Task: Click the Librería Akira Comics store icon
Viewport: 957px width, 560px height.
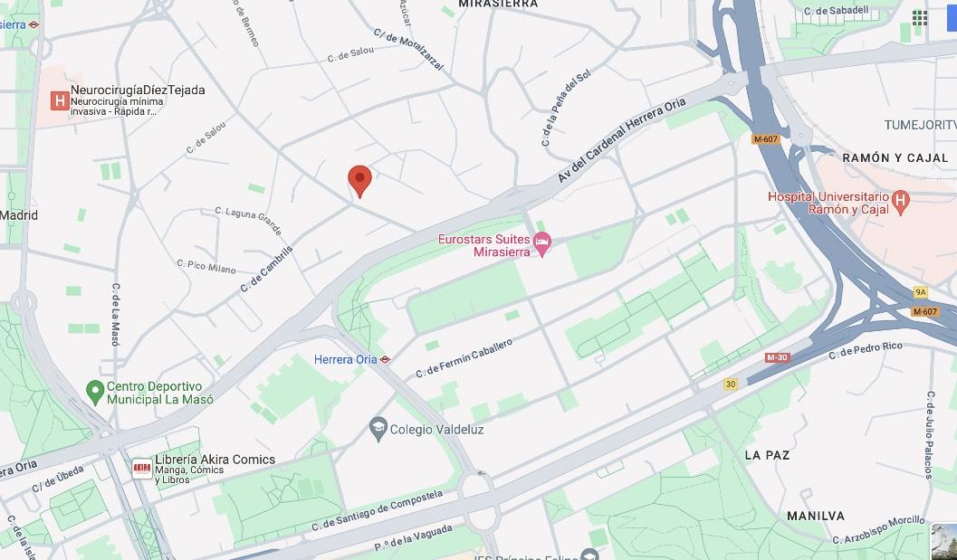Action: [x=142, y=469]
